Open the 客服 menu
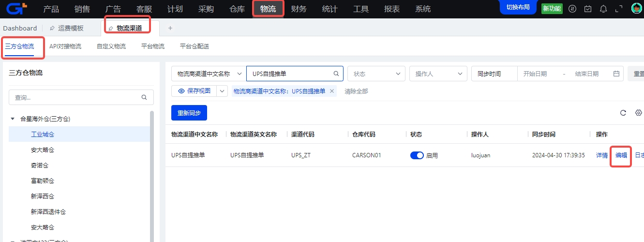This screenshot has height=242, width=644. coord(144,9)
